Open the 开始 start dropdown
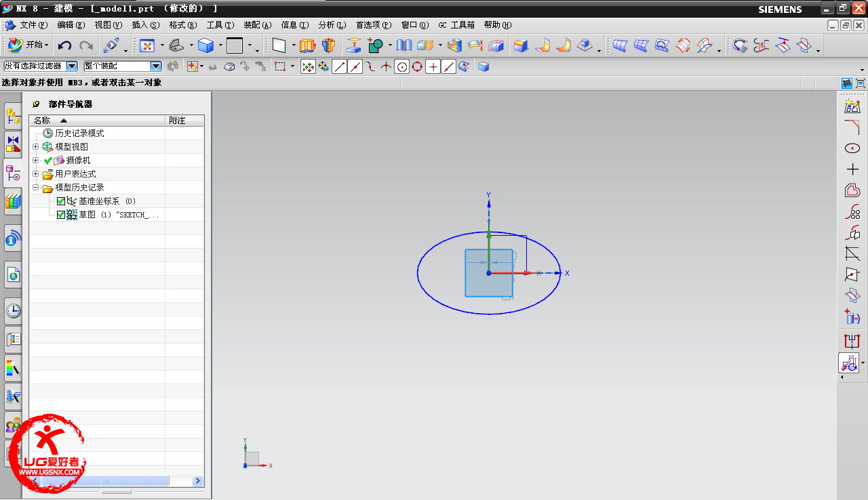 pyautogui.click(x=27, y=45)
